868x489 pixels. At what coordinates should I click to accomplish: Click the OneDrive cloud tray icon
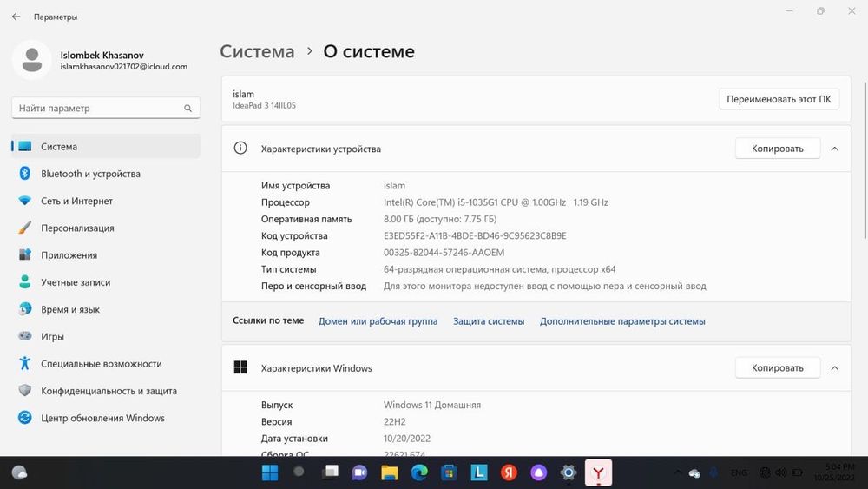(694, 473)
